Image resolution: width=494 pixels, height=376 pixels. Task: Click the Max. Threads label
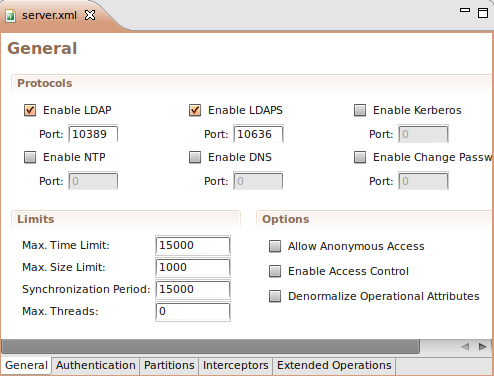click(x=60, y=311)
